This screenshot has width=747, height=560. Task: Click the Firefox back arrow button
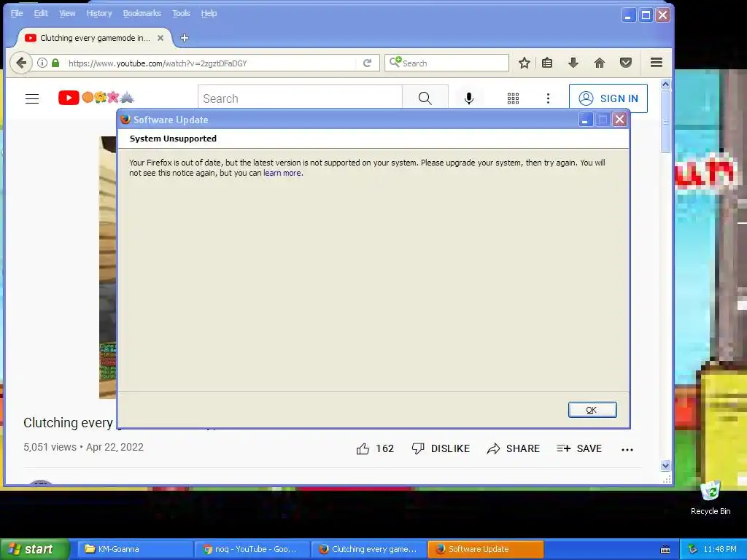[21, 63]
